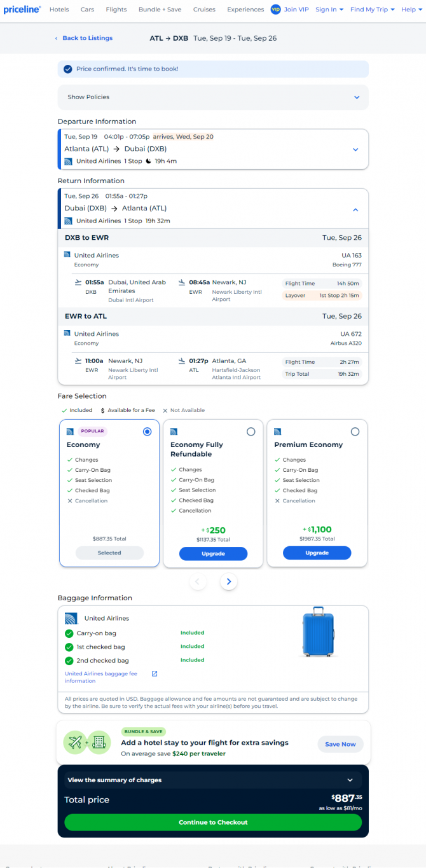Click the $887.35 total price amount
This screenshot has width=426, height=868.
tap(347, 797)
